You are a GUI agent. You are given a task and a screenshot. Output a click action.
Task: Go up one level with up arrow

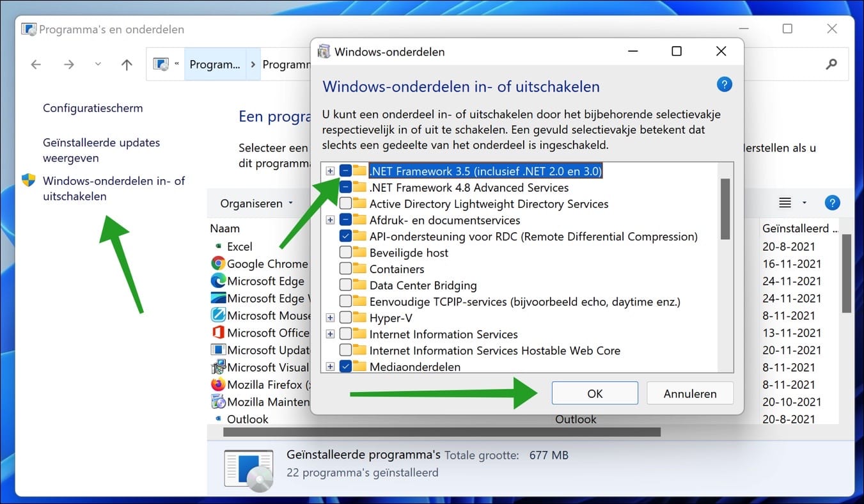[127, 64]
